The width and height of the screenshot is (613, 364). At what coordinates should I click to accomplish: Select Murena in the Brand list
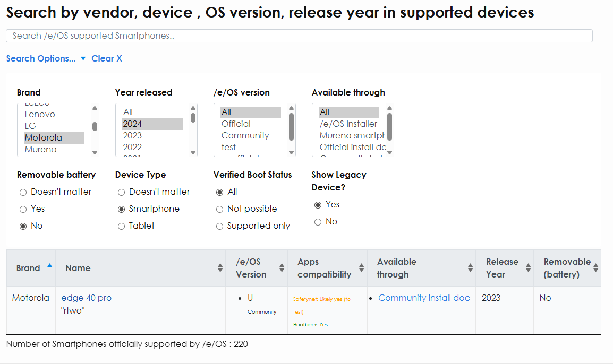[54, 150]
